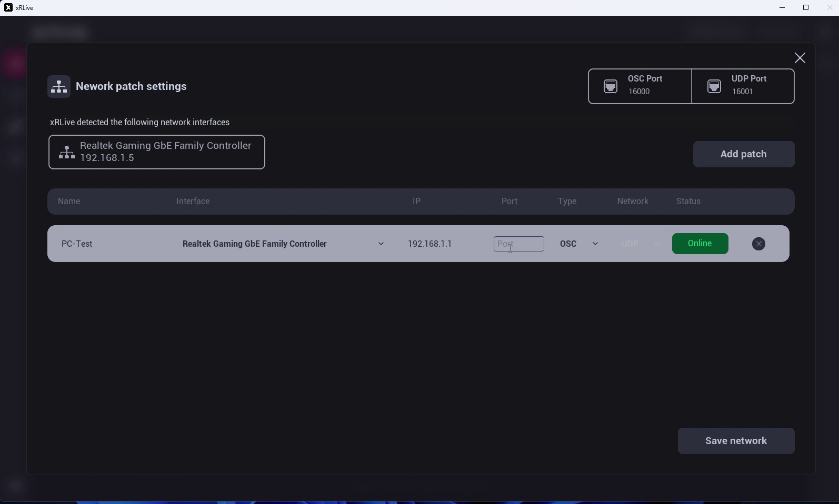Click the OSC Port ethernet icon

pos(610,86)
